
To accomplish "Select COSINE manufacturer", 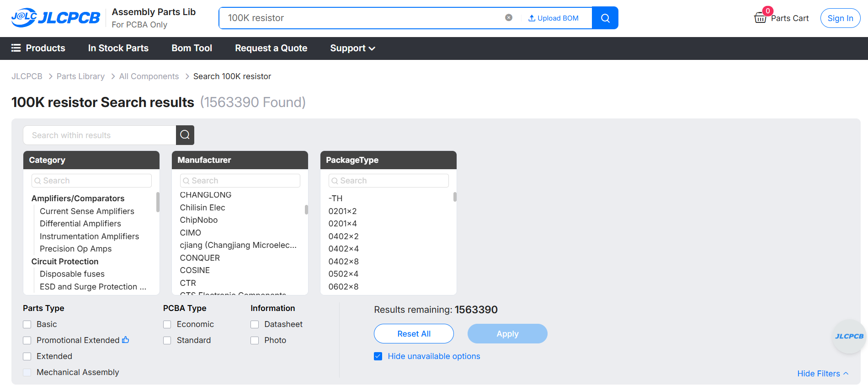I will pyautogui.click(x=195, y=270).
